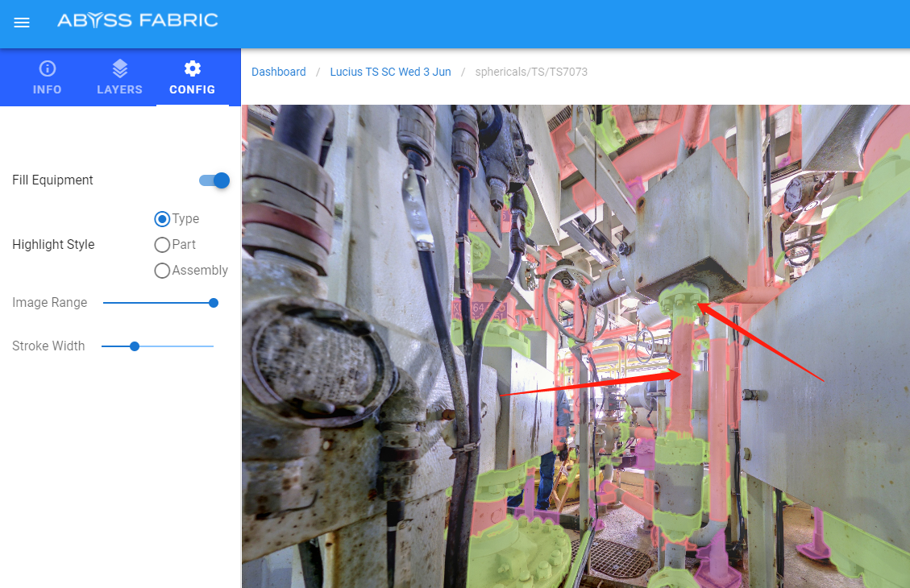Choose Part as highlight style
This screenshot has height=588, width=910.
coord(162,245)
